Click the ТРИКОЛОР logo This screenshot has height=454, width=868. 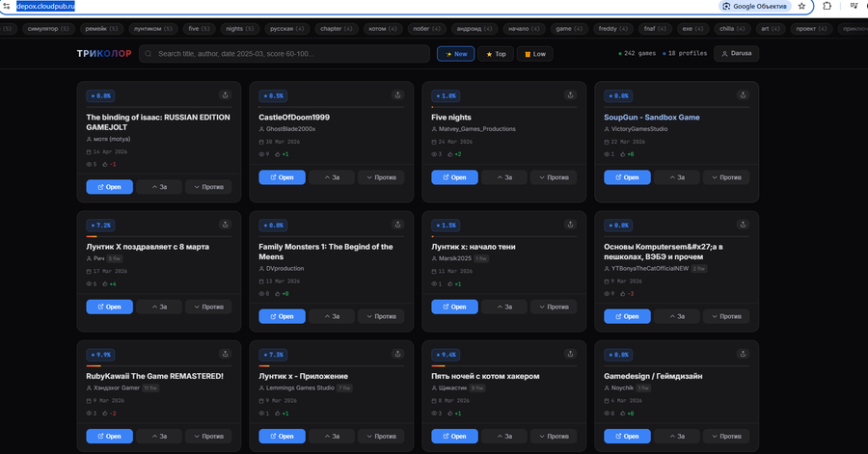[104, 54]
